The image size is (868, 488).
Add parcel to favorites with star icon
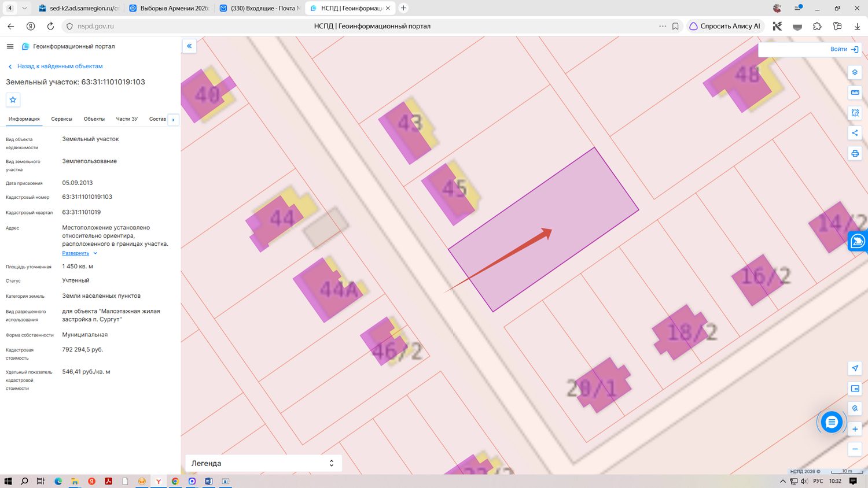click(13, 99)
